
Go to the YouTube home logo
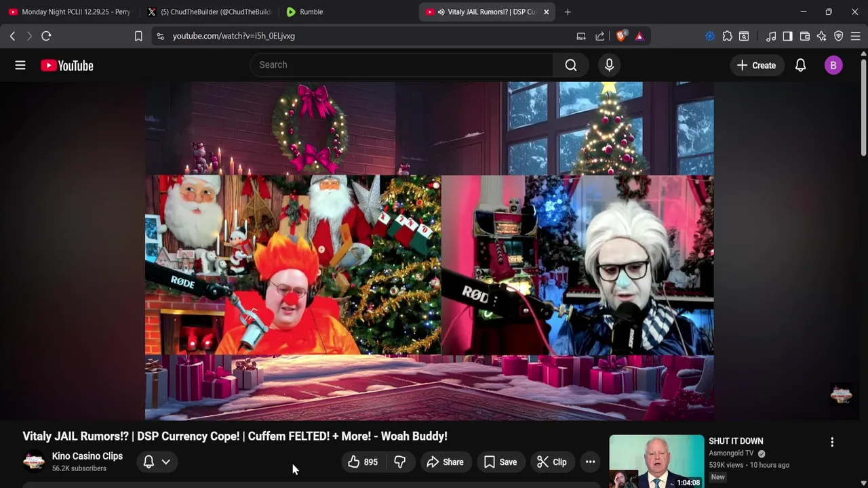click(67, 65)
